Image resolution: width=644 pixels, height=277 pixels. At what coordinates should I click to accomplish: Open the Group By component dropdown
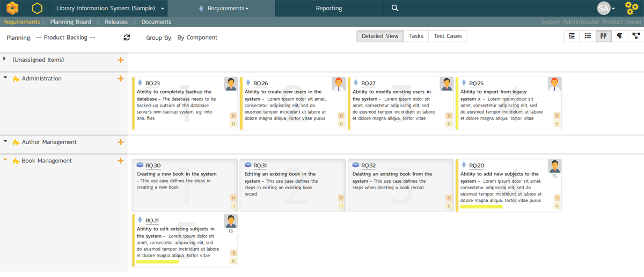197,38
